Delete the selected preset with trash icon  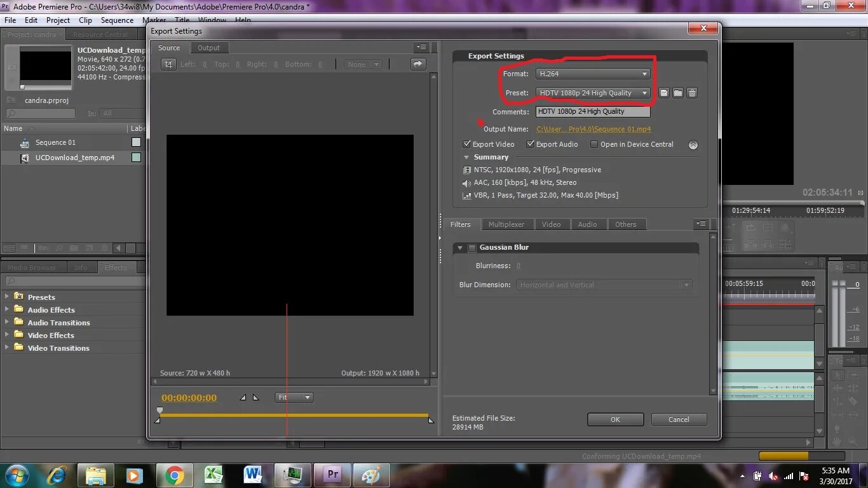pos(693,93)
